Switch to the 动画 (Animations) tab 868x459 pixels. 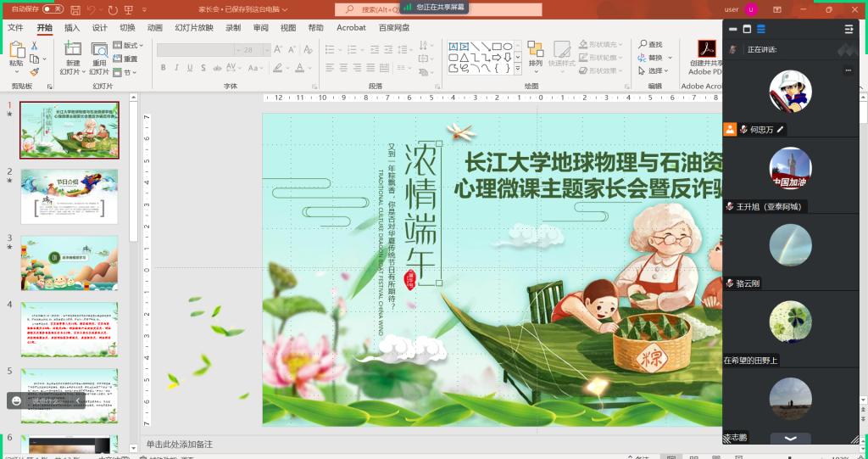[155, 28]
